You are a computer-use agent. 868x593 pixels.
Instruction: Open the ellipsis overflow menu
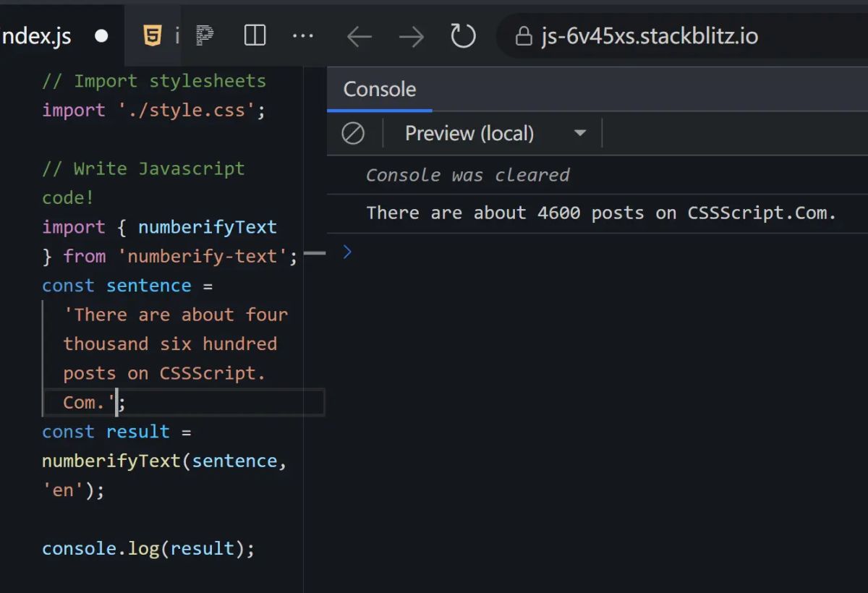click(302, 35)
